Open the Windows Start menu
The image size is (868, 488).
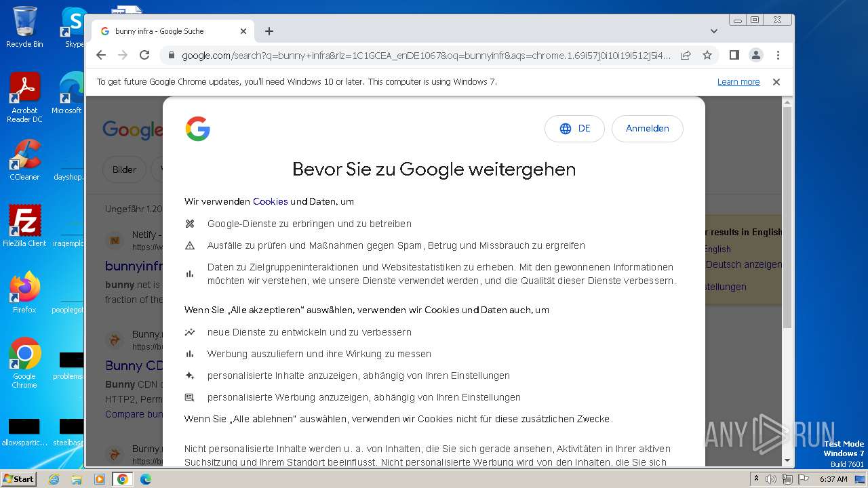[x=18, y=479]
